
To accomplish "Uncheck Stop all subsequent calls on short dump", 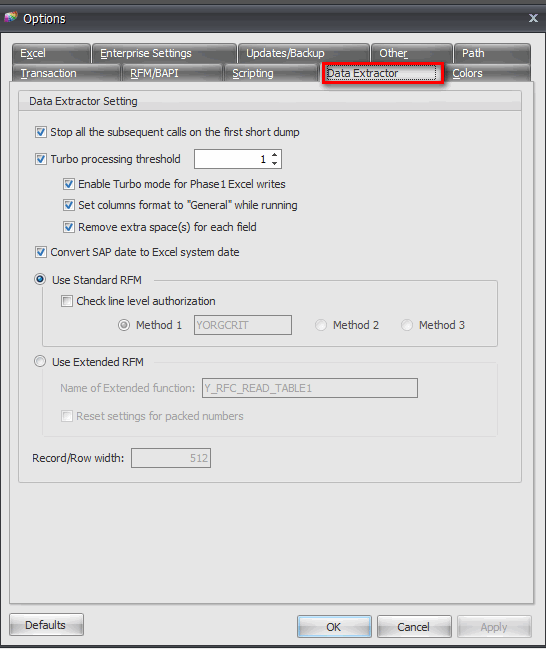I will (x=41, y=132).
